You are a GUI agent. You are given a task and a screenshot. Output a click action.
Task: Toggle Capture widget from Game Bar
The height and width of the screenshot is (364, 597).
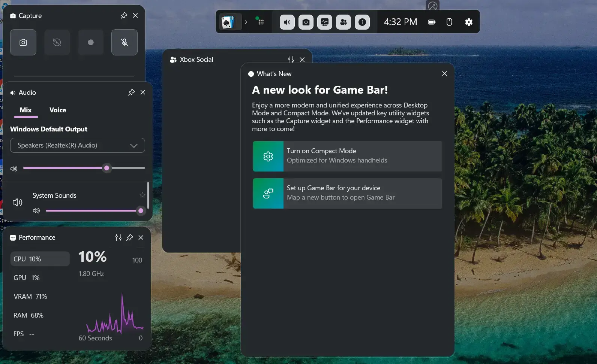tap(306, 22)
